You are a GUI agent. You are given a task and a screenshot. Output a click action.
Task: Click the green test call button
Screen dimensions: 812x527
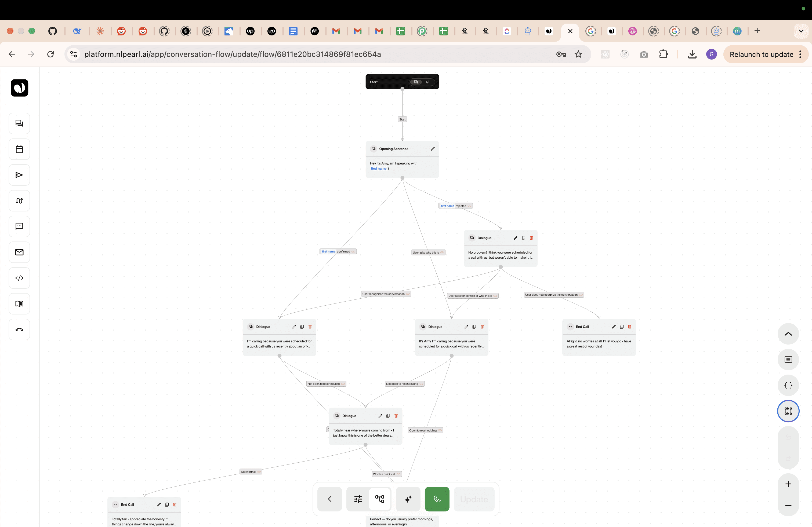437,499
